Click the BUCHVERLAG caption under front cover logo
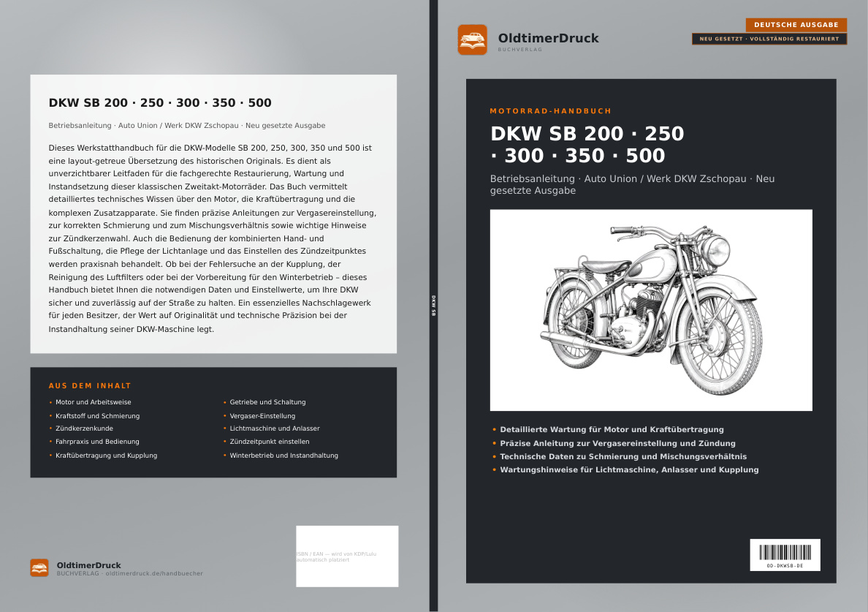Viewport: 868px width, 612px height. tap(519, 50)
